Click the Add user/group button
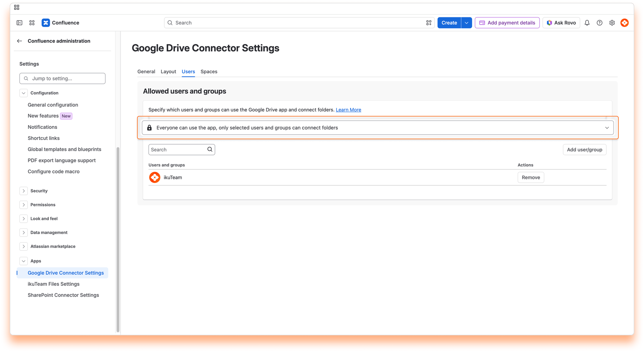The width and height of the screenshot is (644, 352). 584,150
